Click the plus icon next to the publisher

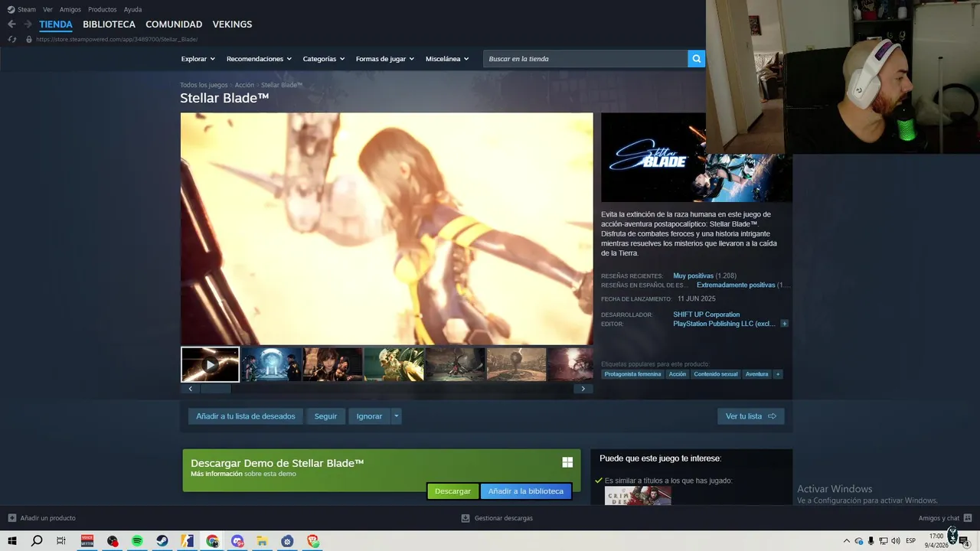784,324
